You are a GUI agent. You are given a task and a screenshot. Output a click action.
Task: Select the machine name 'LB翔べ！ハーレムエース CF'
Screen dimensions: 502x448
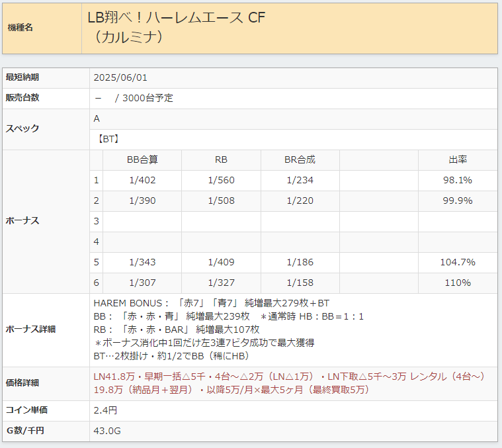coord(177,17)
